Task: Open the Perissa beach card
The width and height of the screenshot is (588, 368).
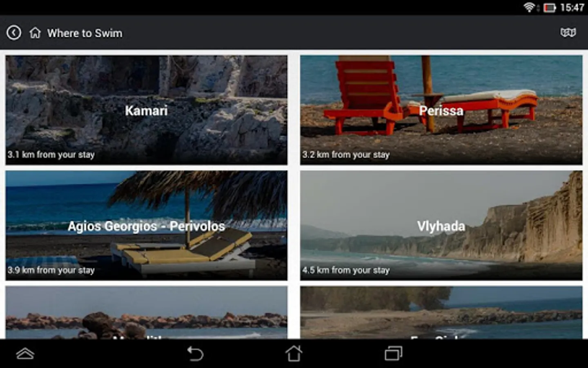Action: 441,110
